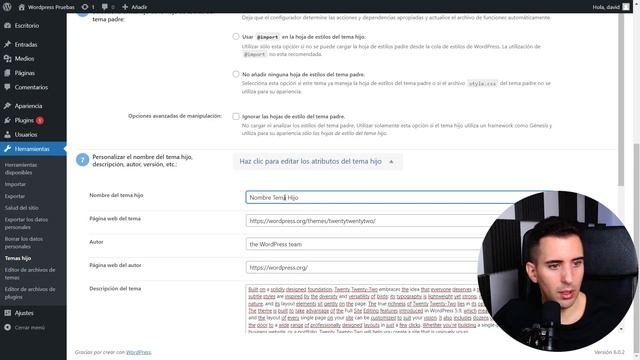Click the Usuarios person icon
The width and height of the screenshot is (640, 360).
(x=7, y=134)
